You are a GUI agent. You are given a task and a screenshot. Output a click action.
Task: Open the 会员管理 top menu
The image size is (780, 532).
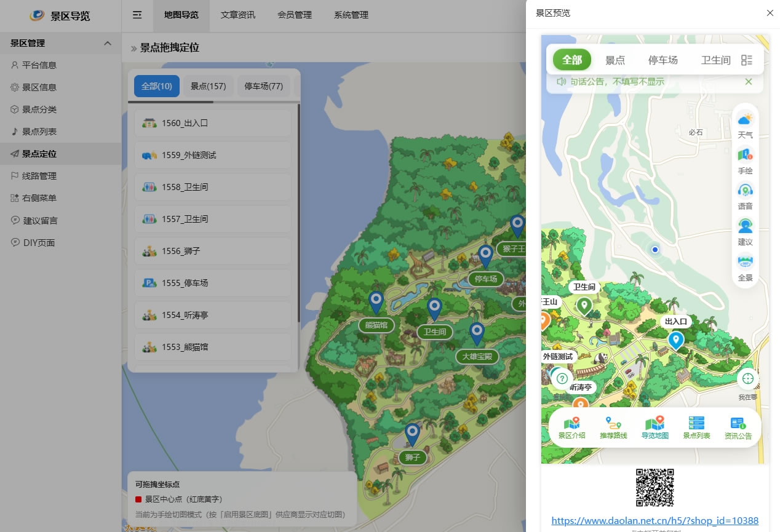point(295,15)
